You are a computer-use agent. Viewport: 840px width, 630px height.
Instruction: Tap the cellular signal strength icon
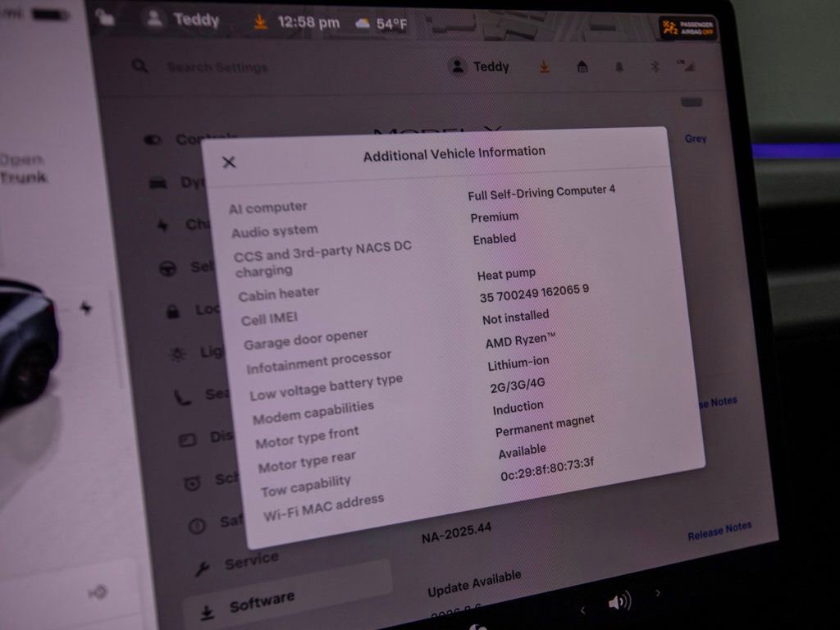(685, 66)
